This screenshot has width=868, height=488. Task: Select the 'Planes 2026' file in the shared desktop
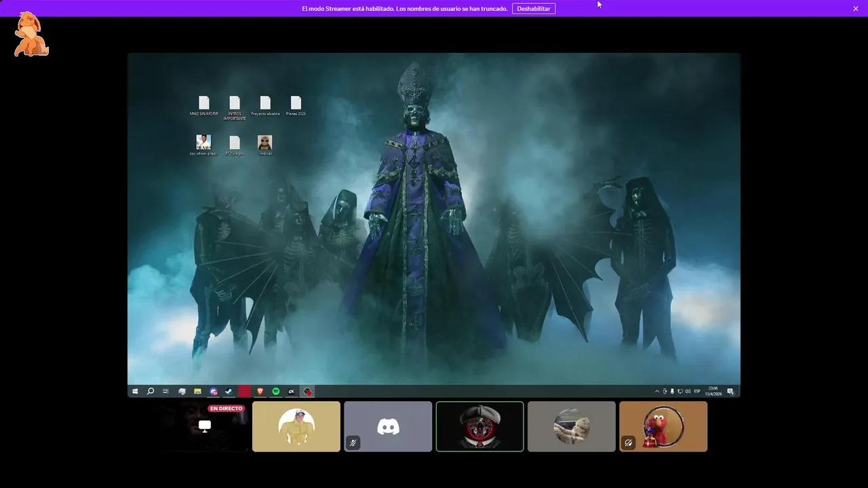click(x=296, y=106)
